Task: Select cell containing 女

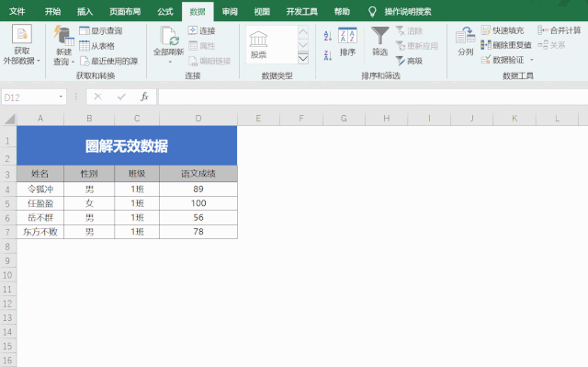Action: [89, 203]
